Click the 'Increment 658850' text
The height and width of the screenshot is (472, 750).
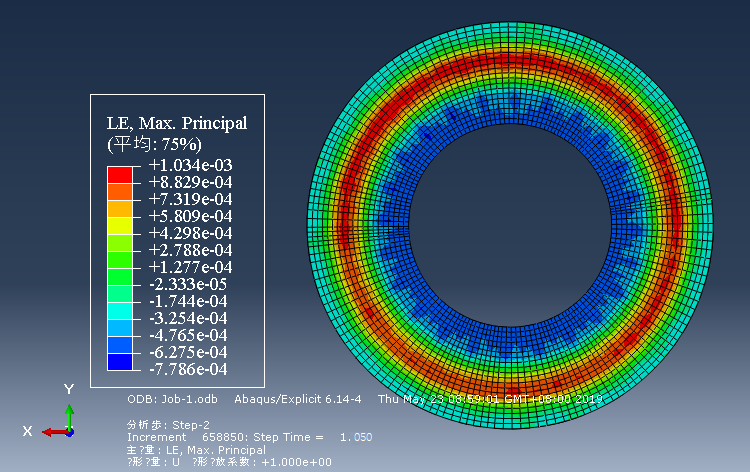coord(187,438)
